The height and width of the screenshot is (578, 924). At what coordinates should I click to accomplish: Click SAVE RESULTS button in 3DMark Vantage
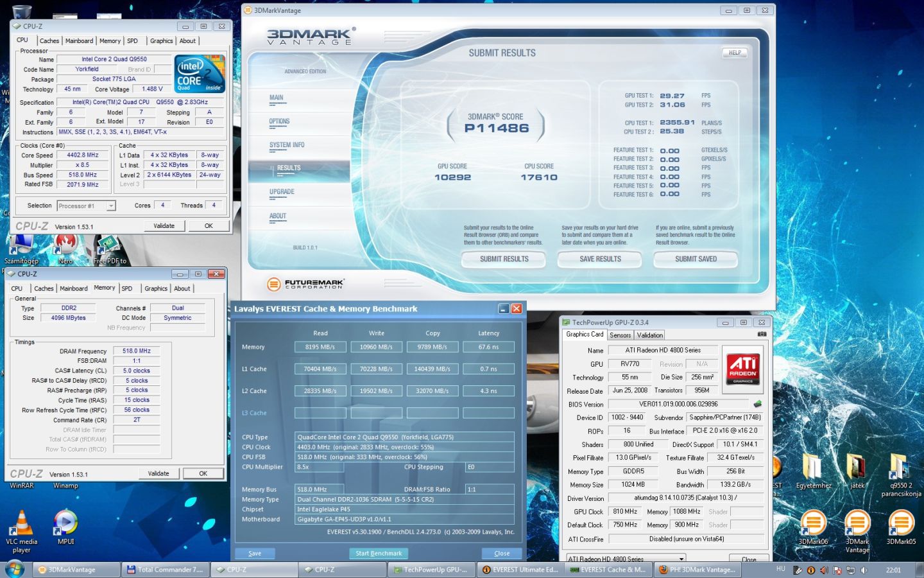click(600, 259)
